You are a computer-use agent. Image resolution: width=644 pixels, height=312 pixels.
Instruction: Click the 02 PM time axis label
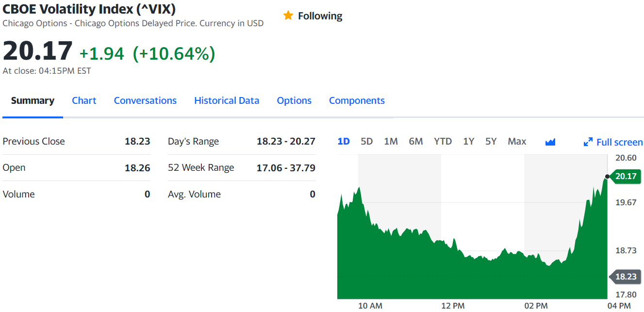point(536,306)
